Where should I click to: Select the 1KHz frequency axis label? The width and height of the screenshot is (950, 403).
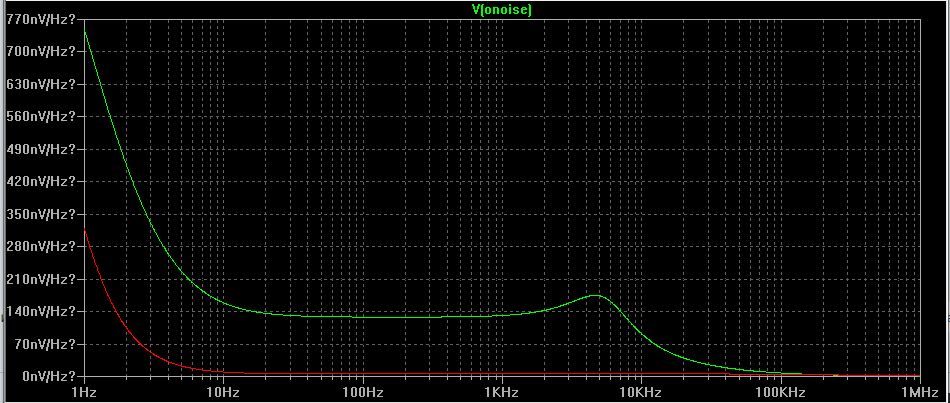tap(500, 392)
